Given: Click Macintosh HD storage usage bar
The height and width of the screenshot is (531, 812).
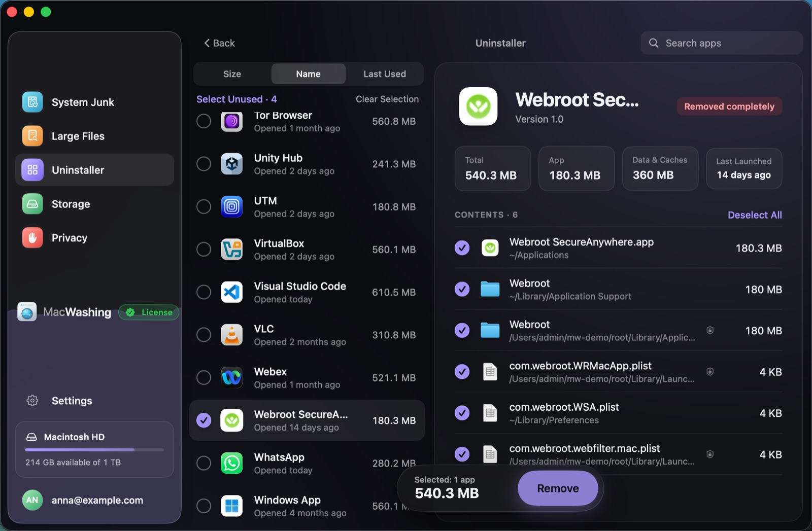Looking at the screenshot, I should (94, 450).
